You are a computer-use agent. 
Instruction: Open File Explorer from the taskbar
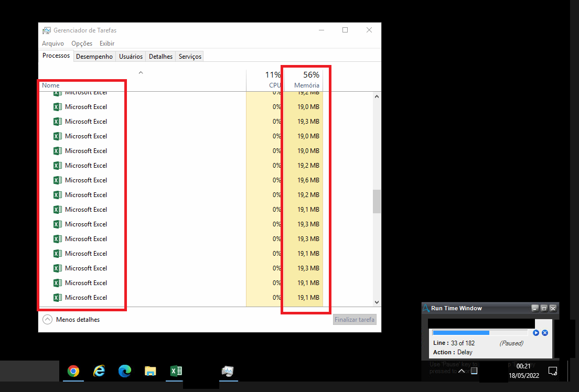151,371
